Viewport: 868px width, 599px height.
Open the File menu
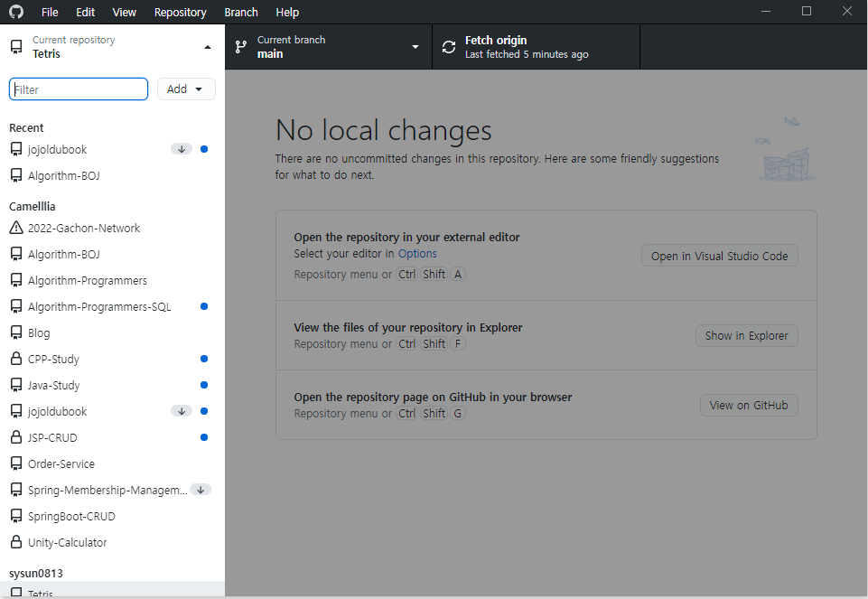[x=50, y=12]
